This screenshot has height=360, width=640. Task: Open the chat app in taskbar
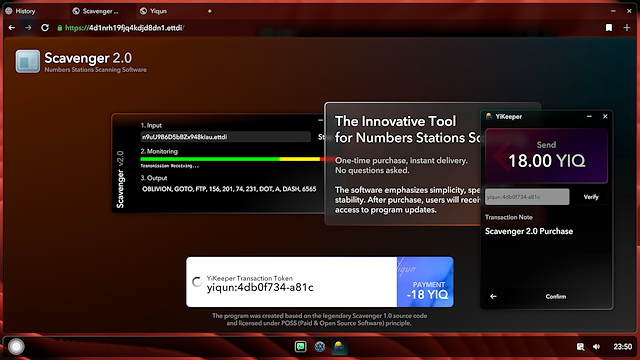click(301, 347)
